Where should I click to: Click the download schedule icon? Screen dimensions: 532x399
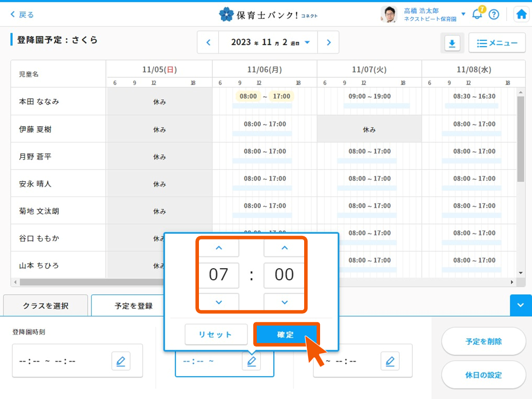[x=452, y=43]
